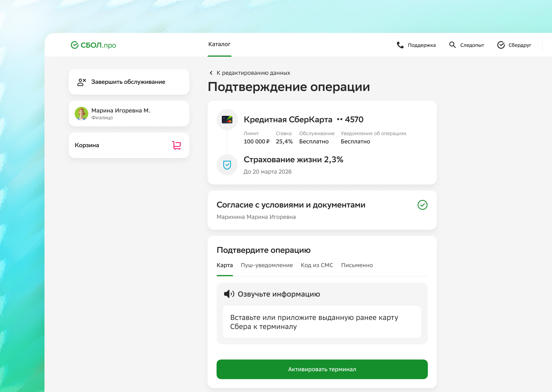Open the Марина Игоревна М. client card

[x=129, y=113]
